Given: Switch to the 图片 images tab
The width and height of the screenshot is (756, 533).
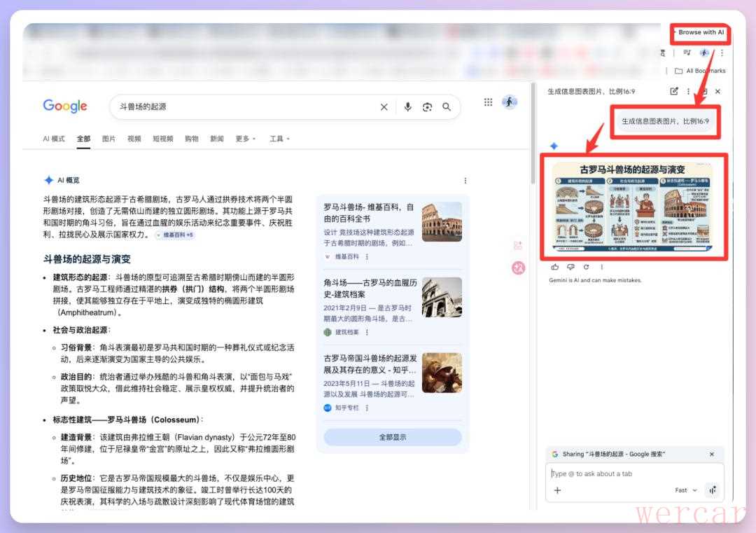Looking at the screenshot, I should coord(108,139).
